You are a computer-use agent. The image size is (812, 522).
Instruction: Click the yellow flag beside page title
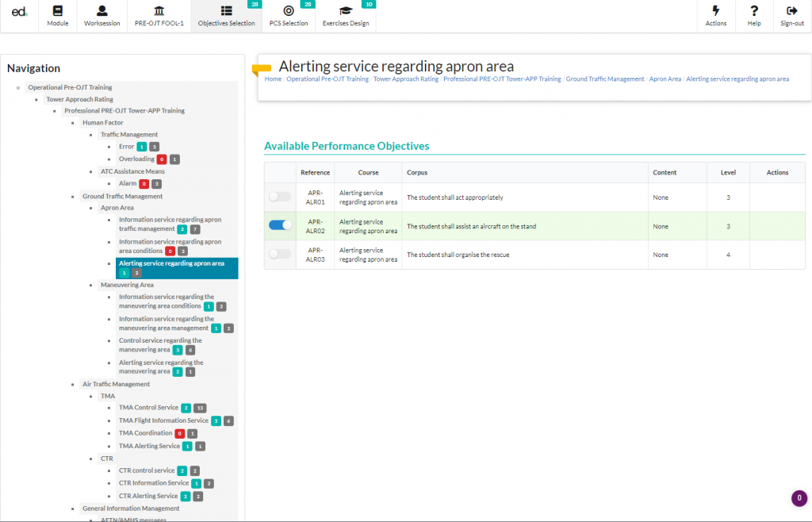pyautogui.click(x=262, y=69)
